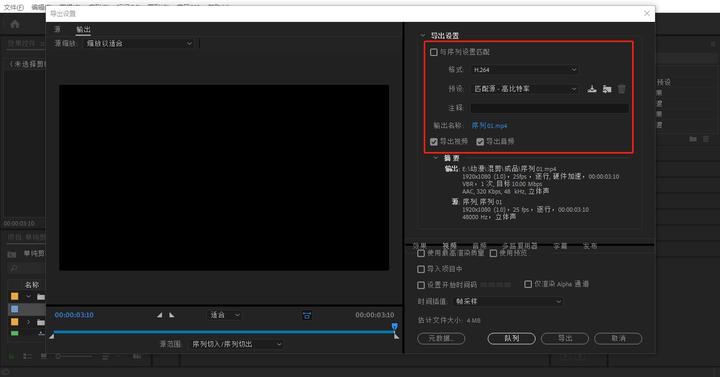Click the out-point marker at timeline end
Viewport: 720px width, 377px height.
click(x=396, y=336)
